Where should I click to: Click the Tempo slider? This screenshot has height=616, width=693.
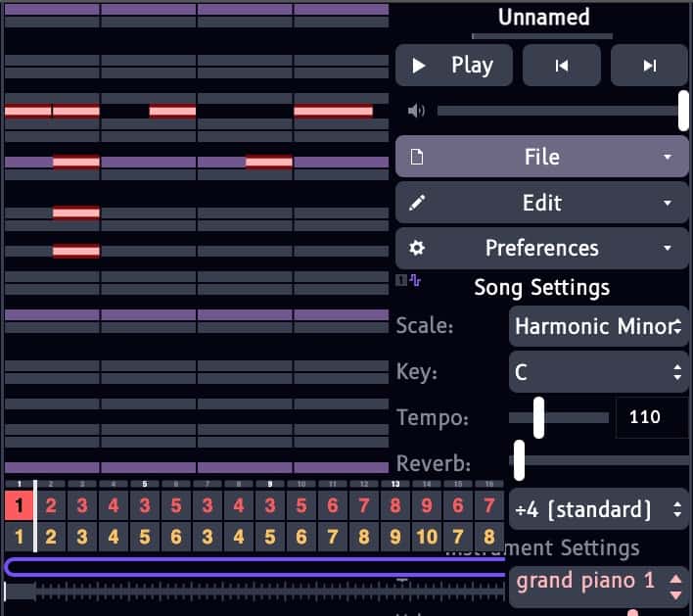[559, 417]
